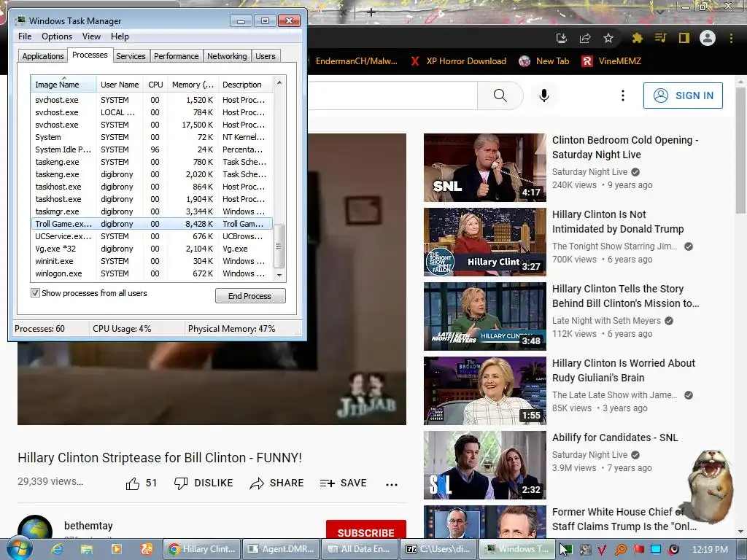Open Abilify for Candidates SNL thumbnail
747x560 pixels.
tap(485, 465)
